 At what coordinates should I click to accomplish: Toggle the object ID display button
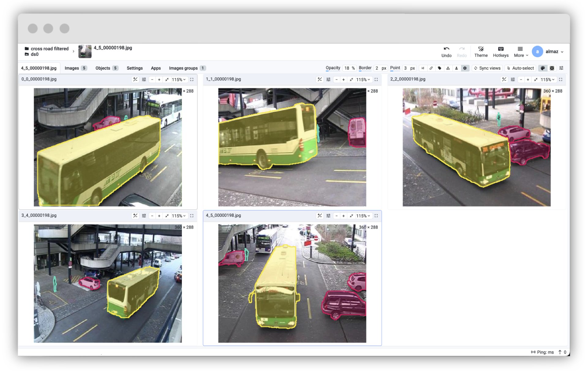[x=423, y=68]
